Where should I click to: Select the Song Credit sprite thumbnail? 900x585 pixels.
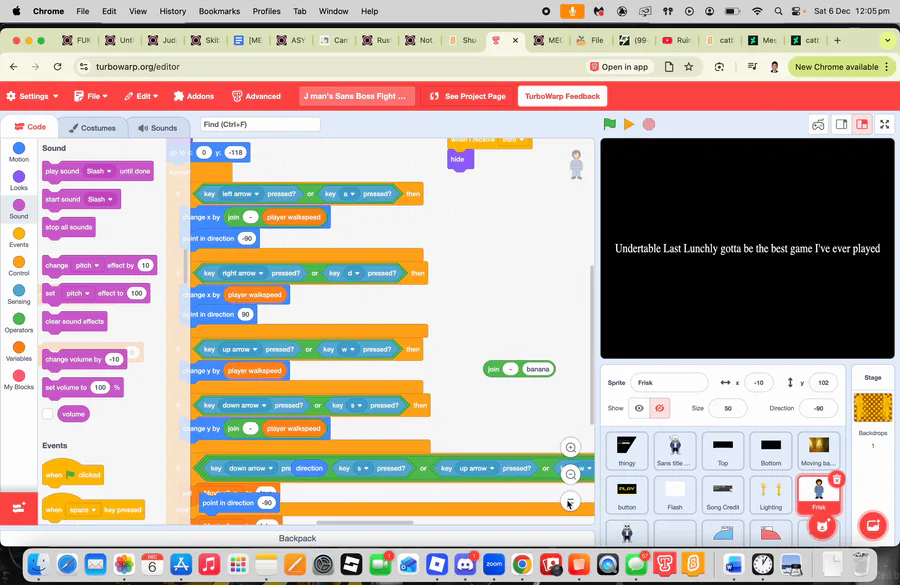[722, 494]
